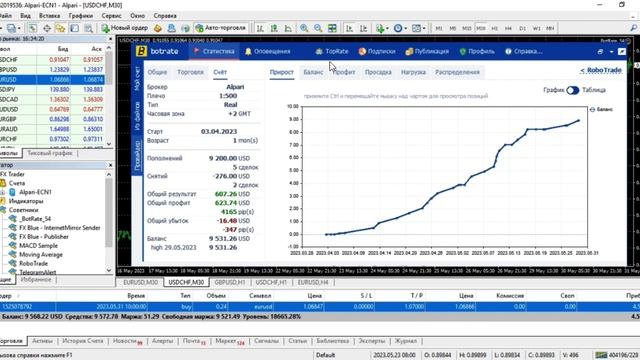Image resolution: width=640 pixels, height=360 pixels.
Task: Switch to the Общие sub-tab
Action: click(157, 72)
